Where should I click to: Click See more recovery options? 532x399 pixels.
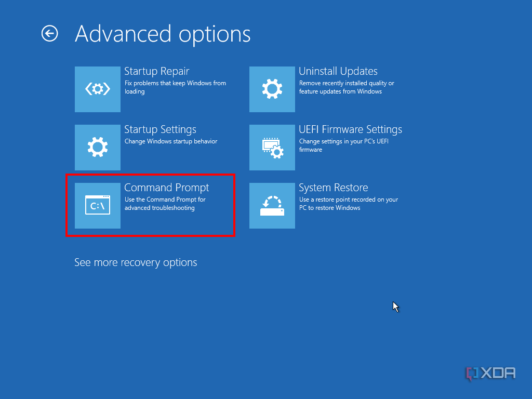point(136,262)
